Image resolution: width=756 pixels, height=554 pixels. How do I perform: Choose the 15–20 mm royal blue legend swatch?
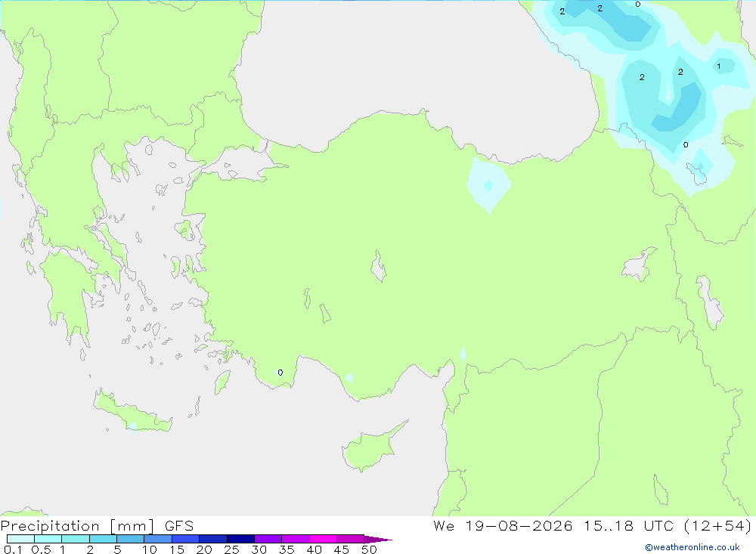pos(186,539)
